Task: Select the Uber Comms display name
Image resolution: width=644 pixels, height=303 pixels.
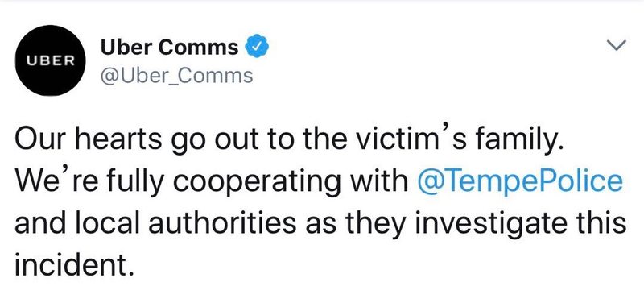Action: 170,48
